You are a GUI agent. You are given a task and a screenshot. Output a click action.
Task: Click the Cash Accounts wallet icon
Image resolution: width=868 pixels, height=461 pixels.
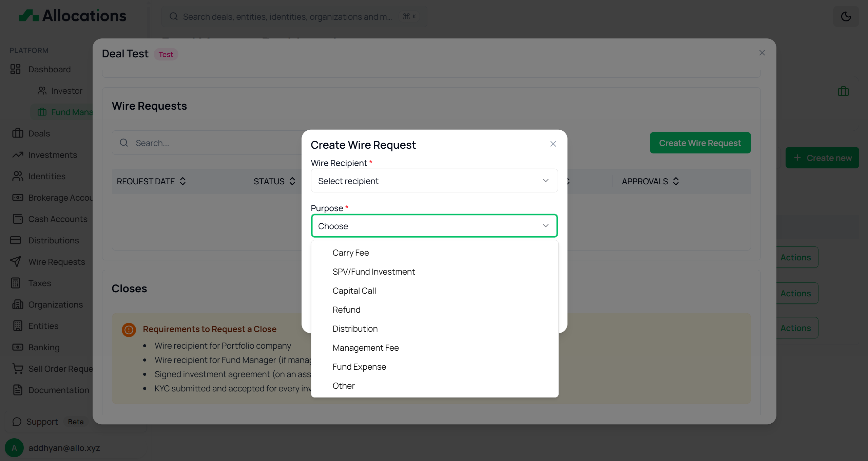point(18,219)
